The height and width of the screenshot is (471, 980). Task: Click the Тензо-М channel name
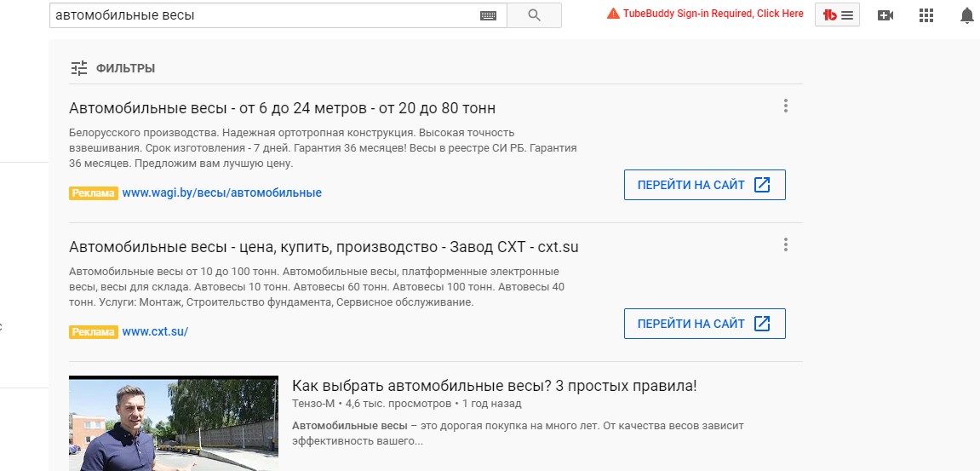point(313,404)
